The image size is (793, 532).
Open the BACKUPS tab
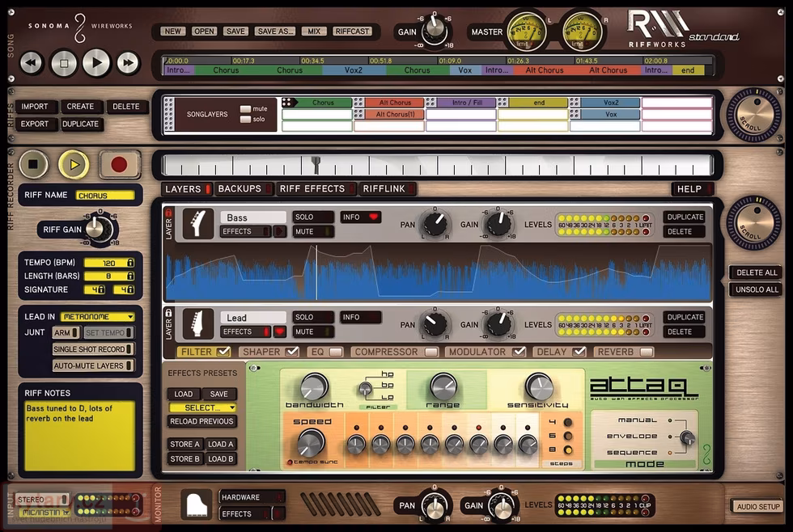[x=240, y=188]
